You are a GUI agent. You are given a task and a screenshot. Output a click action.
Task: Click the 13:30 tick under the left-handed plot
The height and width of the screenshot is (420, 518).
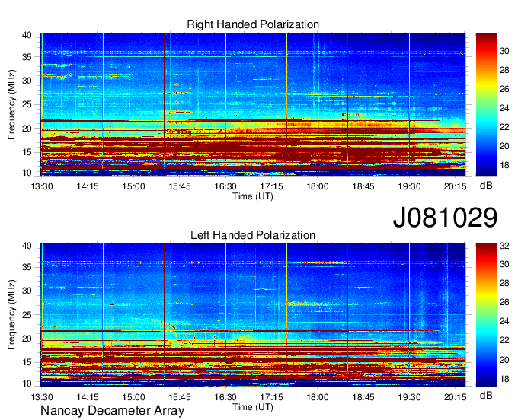point(42,397)
